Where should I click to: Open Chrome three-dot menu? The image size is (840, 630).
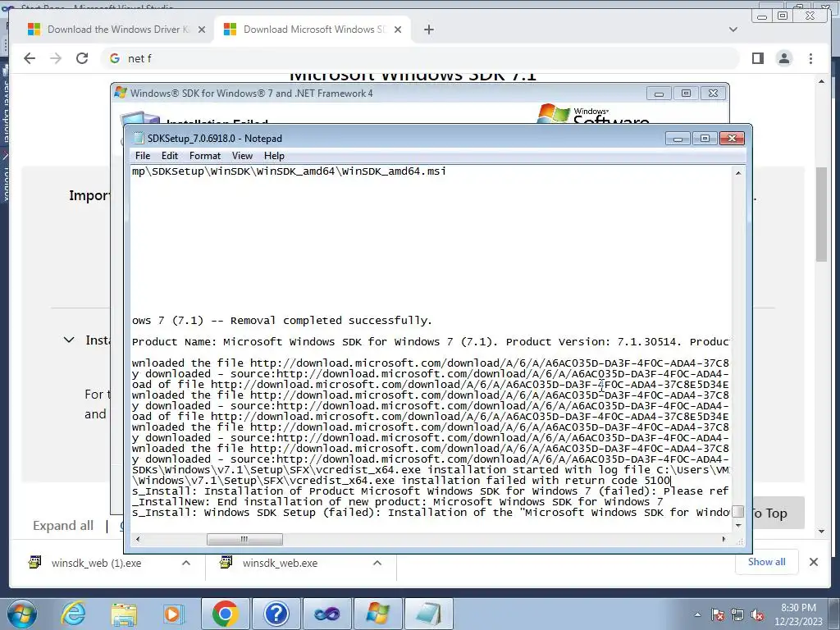[810, 58]
